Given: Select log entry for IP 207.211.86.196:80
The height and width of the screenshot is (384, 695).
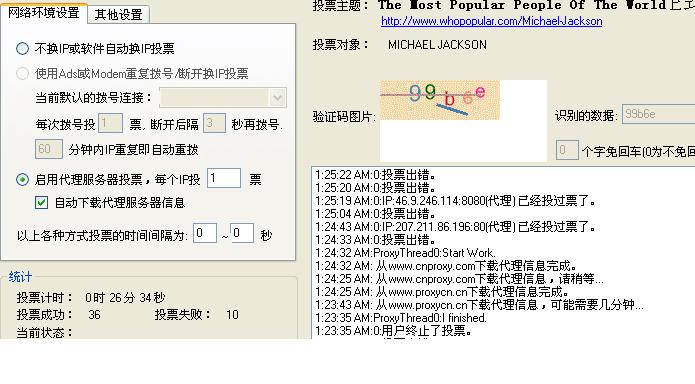Looking at the screenshot, I should click(x=455, y=227).
